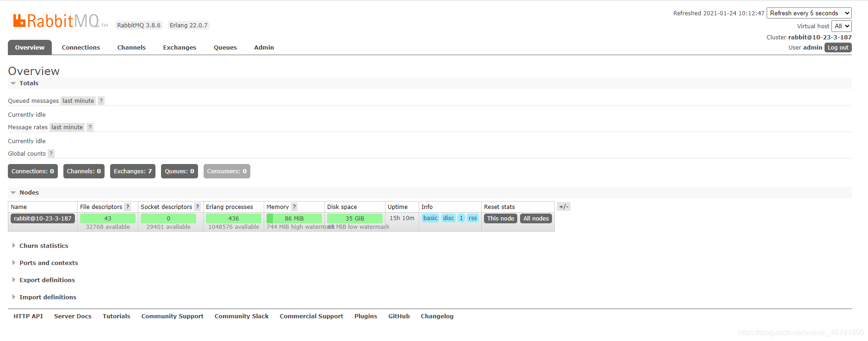Open GitHub footer link

point(399,316)
